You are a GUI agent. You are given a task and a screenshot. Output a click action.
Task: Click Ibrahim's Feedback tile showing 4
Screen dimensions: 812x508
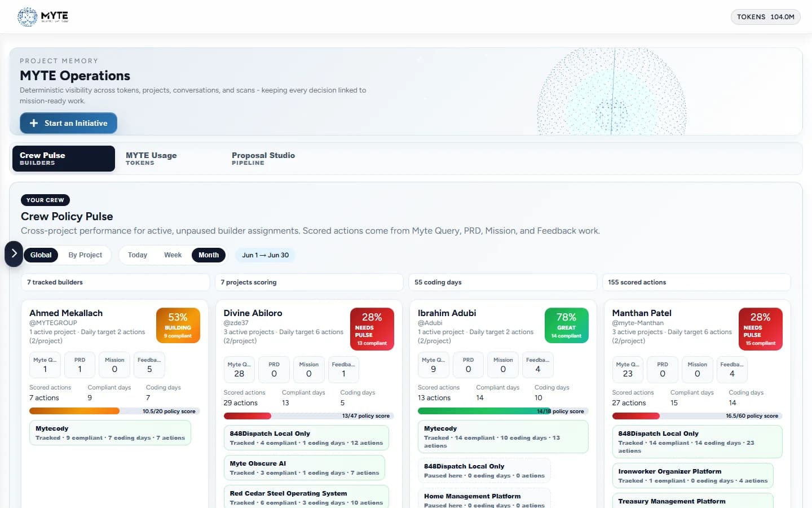[537, 365]
